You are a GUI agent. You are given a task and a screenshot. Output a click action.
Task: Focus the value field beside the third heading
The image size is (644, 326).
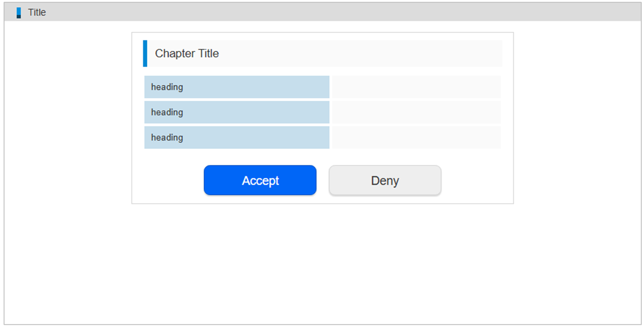(416, 137)
